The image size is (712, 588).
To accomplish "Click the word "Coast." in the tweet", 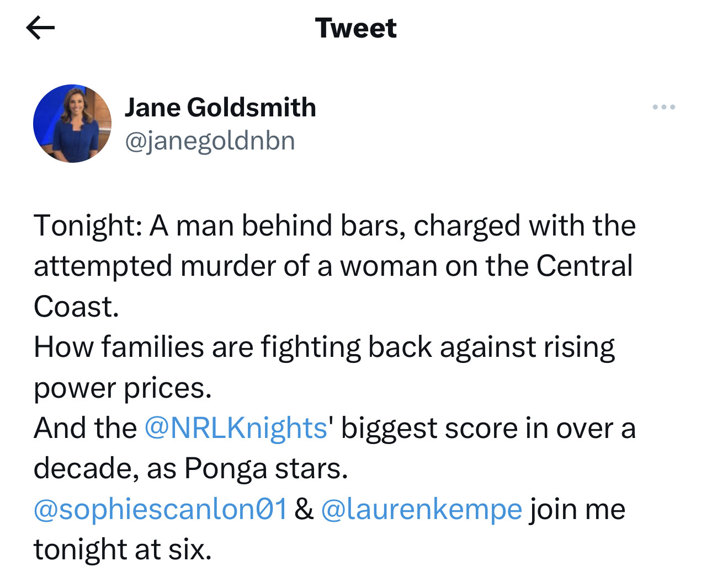I will tap(76, 307).
